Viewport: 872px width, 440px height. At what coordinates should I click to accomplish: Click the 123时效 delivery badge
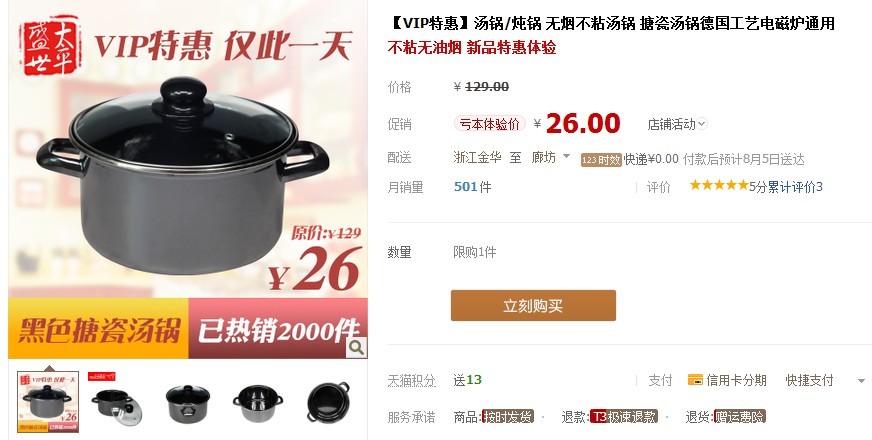[601, 160]
